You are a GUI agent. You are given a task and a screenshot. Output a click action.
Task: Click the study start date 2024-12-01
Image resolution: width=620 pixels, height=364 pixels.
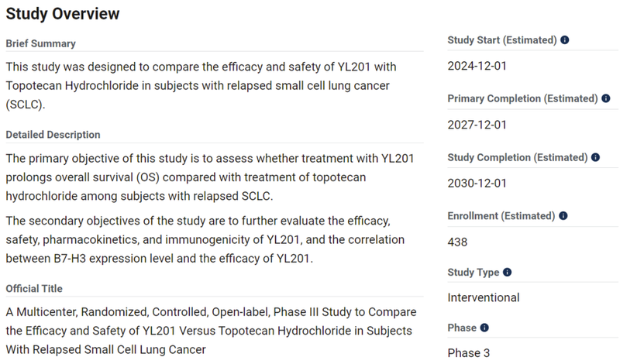click(477, 66)
